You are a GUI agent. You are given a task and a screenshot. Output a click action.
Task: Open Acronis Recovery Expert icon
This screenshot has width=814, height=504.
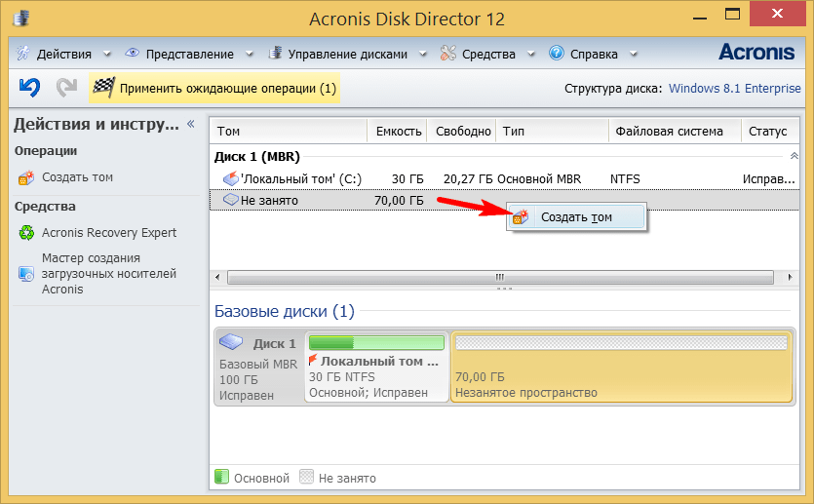point(26,233)
